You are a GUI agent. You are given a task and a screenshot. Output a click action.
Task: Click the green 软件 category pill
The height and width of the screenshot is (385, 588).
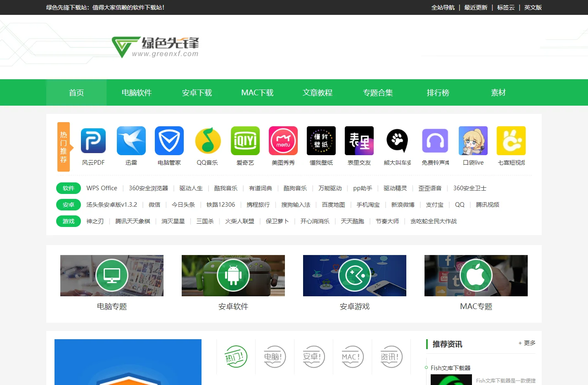point(69,188)
